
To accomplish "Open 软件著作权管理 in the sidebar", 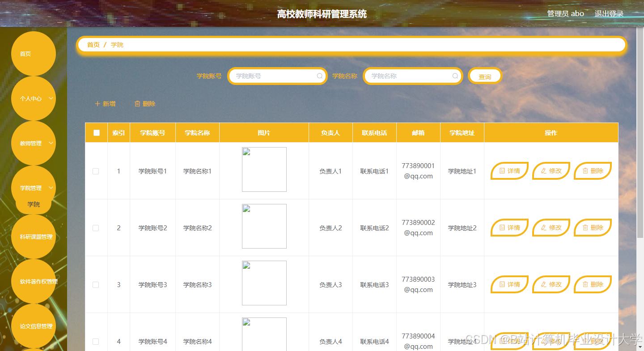I will click(34, 281).
